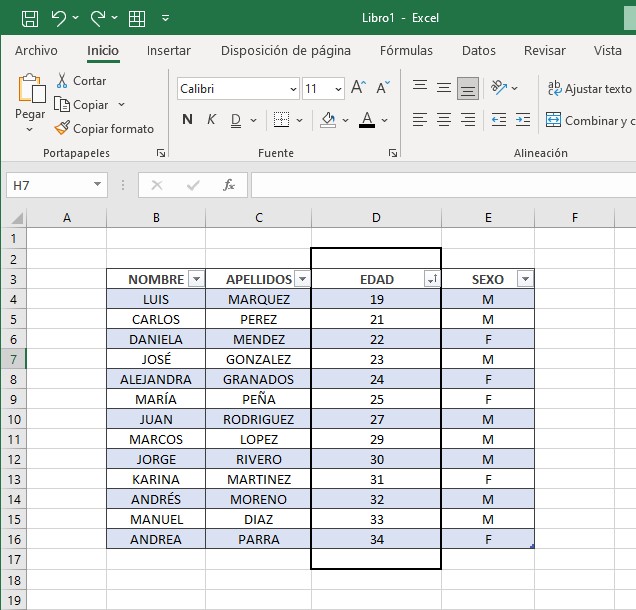Click the borders icon
This screenshot has width=636, height=610.
(x=281, y=120)
